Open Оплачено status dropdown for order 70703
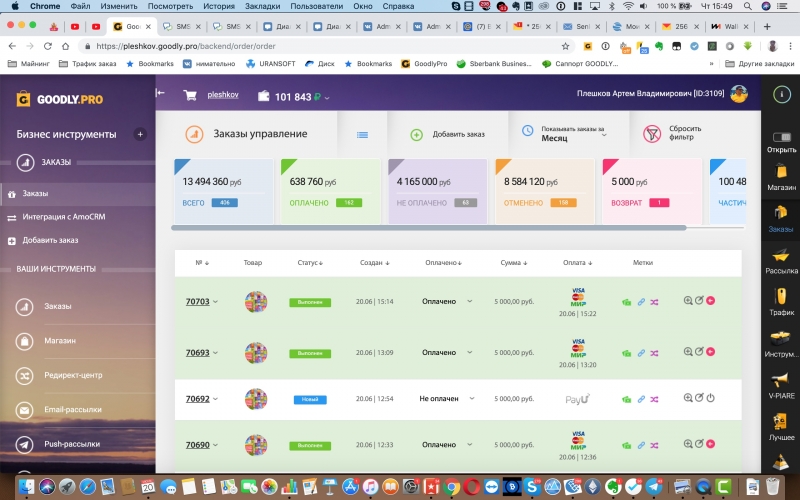 tap(447, 302)
